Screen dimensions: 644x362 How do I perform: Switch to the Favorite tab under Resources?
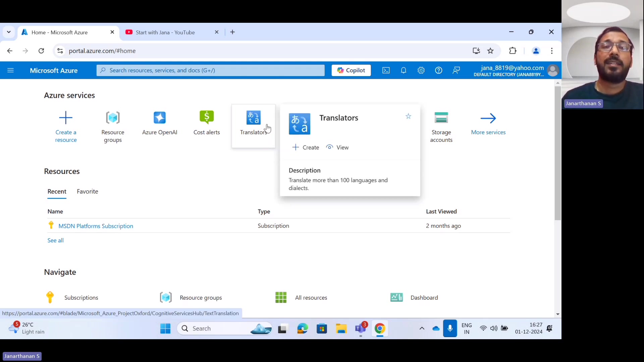pyautogui.click(x=87, y=191)
